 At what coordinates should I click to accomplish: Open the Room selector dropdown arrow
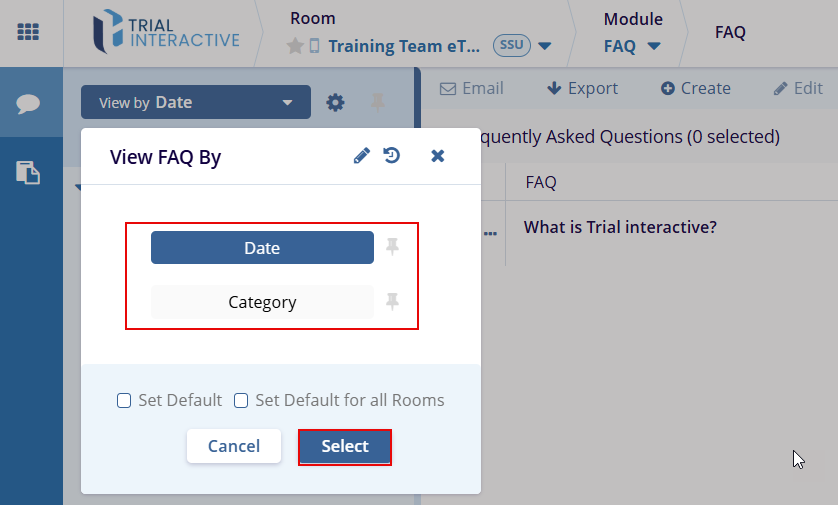click(x=545, y=46)
